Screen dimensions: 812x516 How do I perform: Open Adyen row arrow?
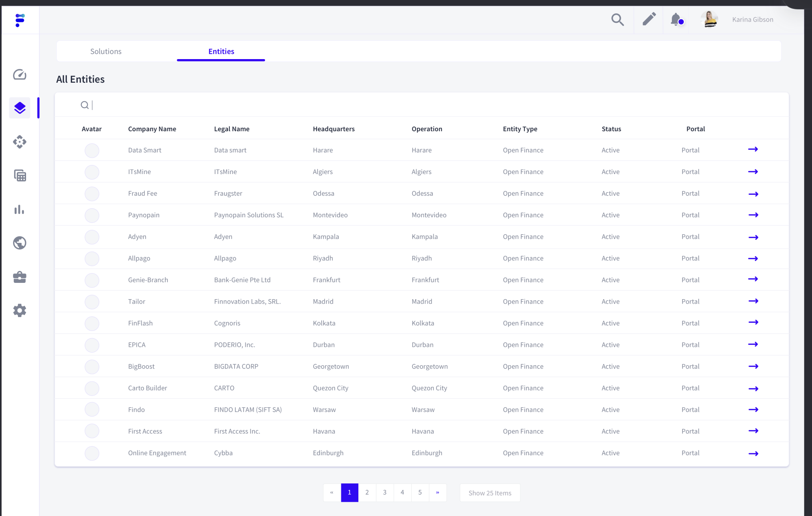pos(753,237)
